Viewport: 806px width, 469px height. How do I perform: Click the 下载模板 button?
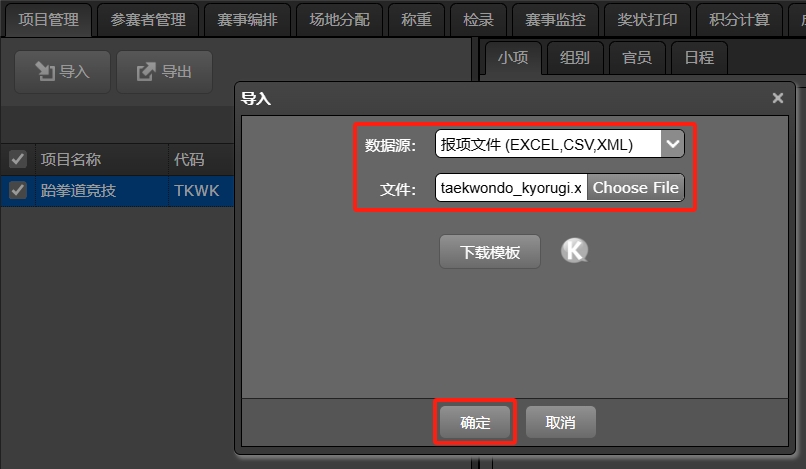[490, 252]
